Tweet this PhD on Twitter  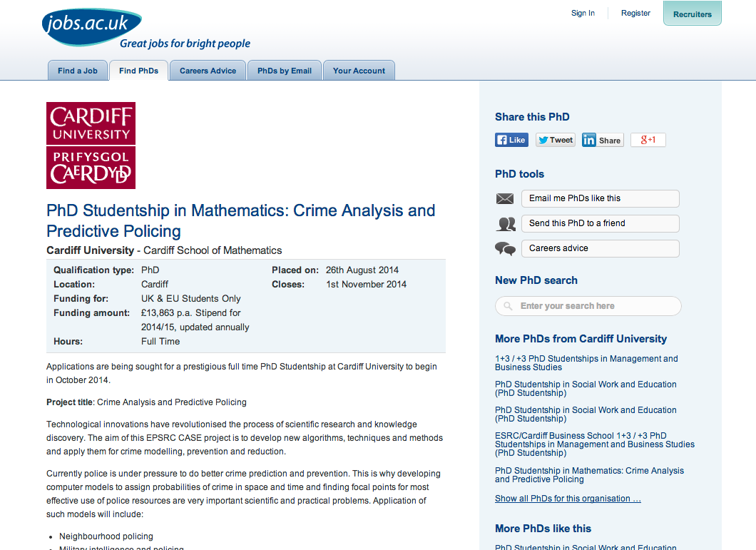click(556, 140)
